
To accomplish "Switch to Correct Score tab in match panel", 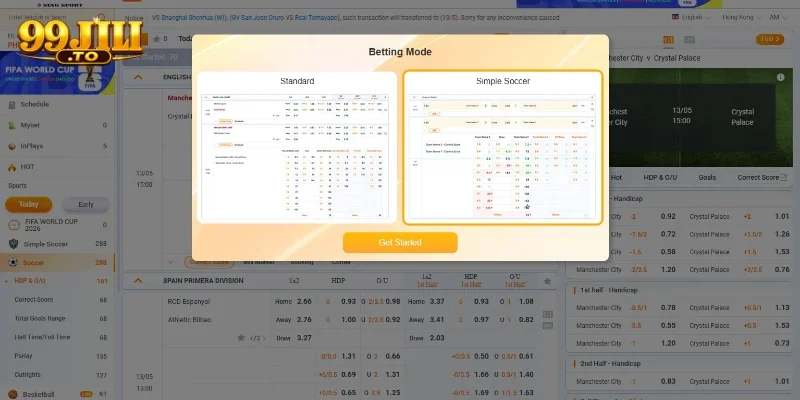I will click(758, 178).
